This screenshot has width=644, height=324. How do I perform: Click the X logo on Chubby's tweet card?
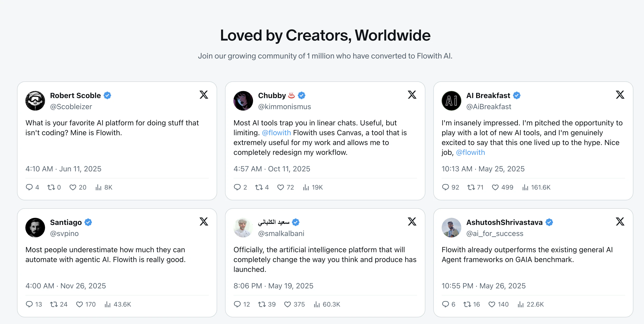tap(412, 95)
